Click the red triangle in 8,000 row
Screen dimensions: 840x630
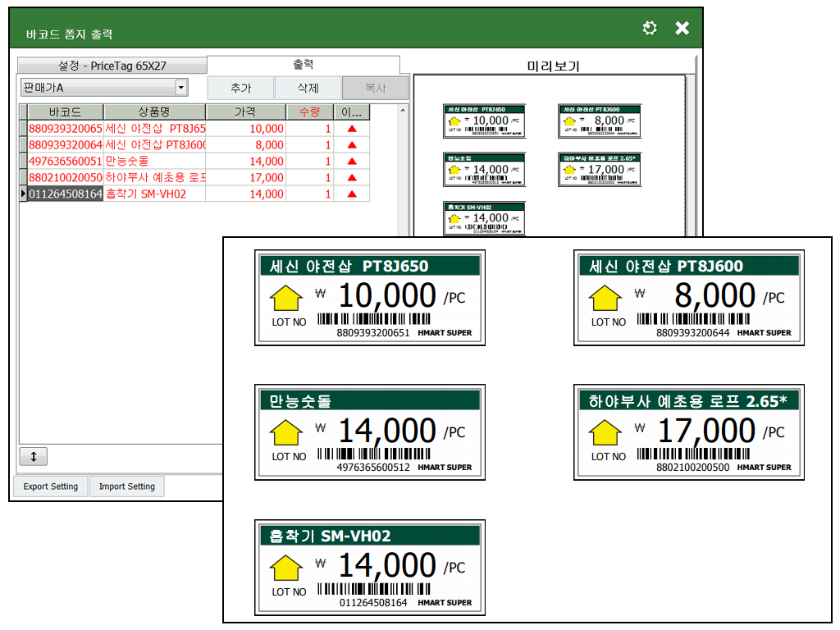click(352, 144)
